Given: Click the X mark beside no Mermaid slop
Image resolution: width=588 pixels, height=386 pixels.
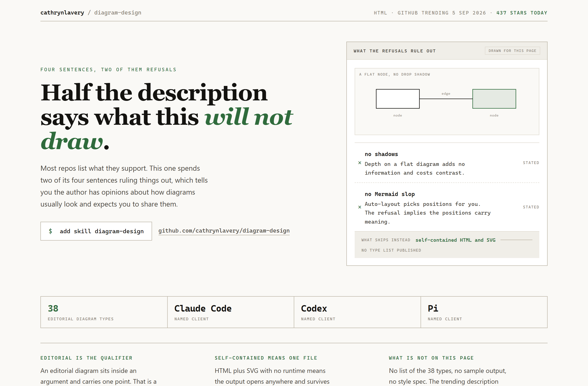Looking at the screenshot, I should 360,207.
